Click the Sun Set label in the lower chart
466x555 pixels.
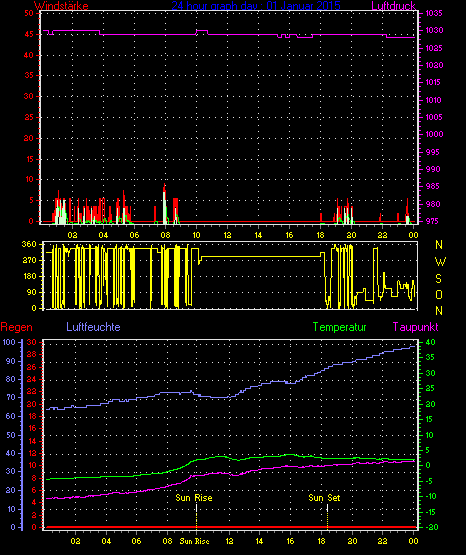point(324,498)
